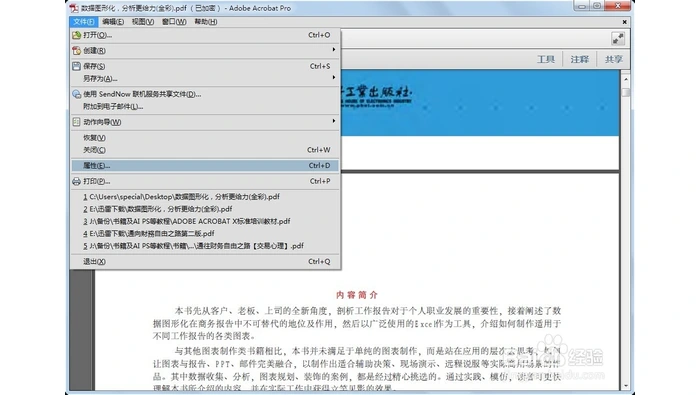
Task: Choose 另存为 (Save As) entry
Action: point(205,79)
